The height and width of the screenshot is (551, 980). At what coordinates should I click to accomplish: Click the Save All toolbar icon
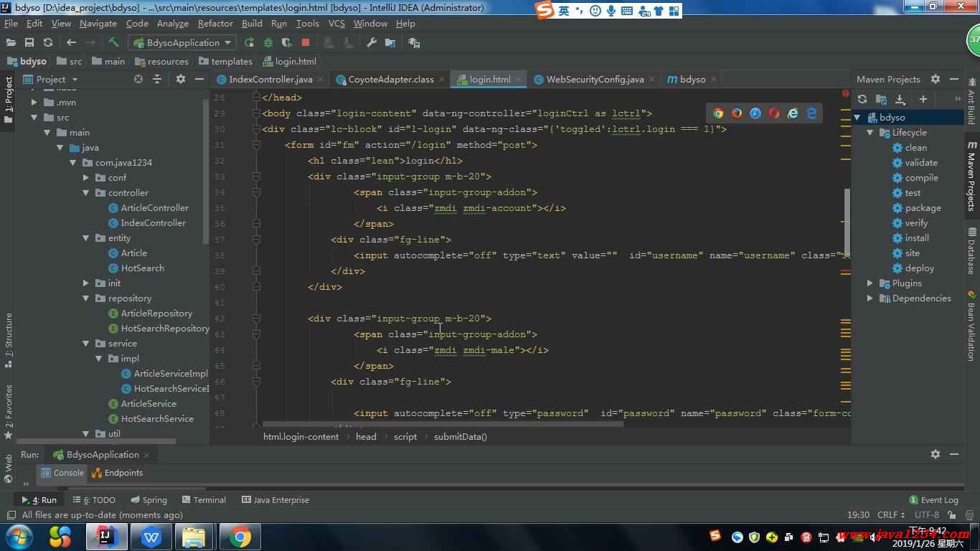[29, 43]
